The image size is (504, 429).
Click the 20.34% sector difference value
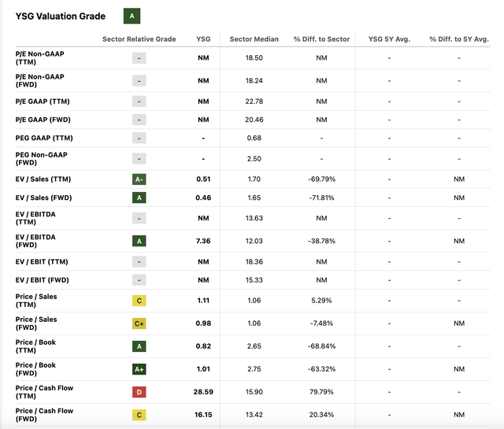click(321, 415)
